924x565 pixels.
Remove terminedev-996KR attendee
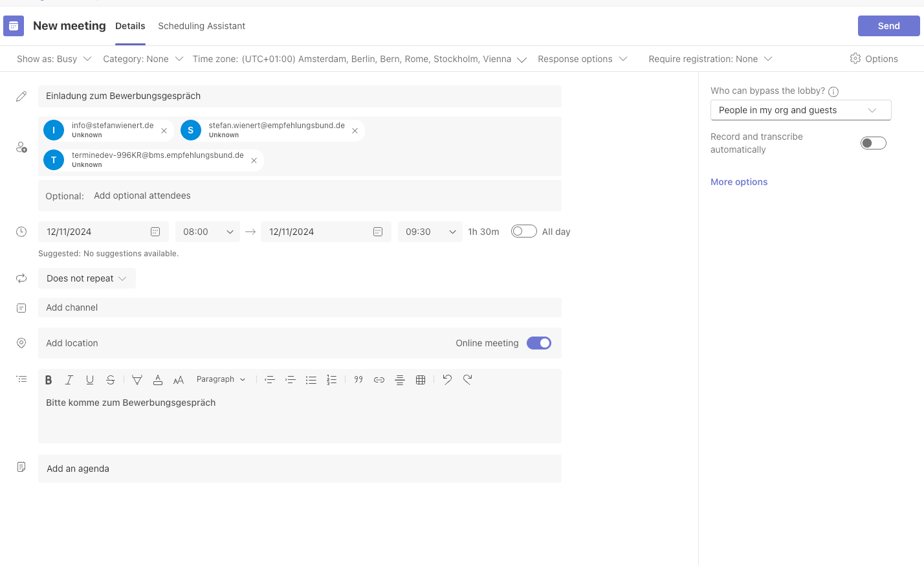pos(254,161)
